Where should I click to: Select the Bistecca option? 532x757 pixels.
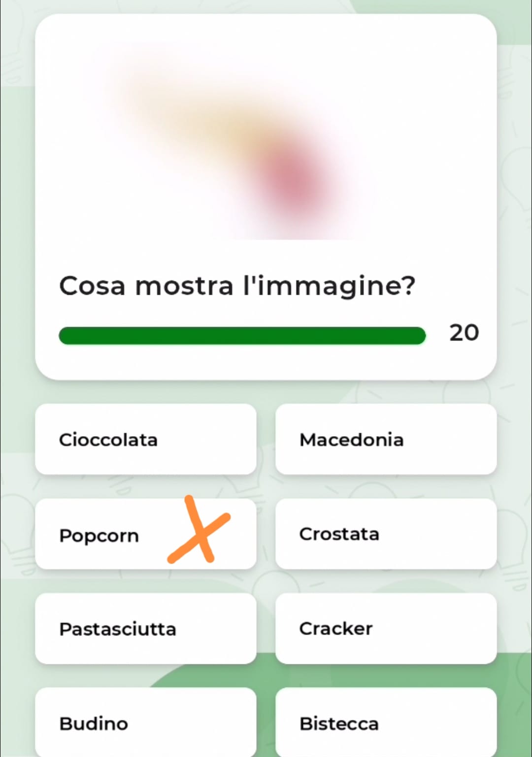pos(386,722)
